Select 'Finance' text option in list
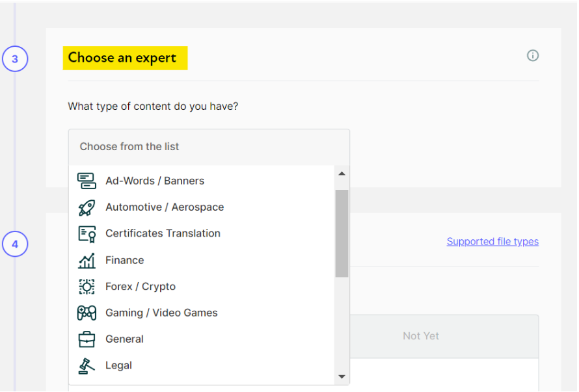 pyautogui.click(x=125, y=260)
